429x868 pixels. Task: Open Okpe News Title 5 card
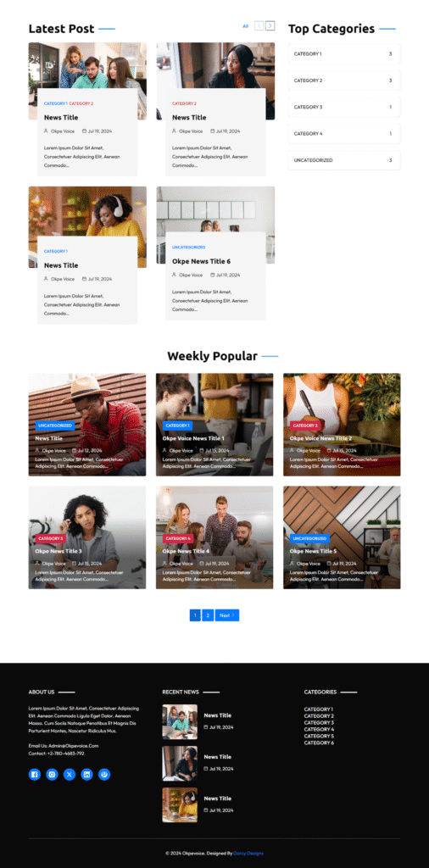click(342, 537)
